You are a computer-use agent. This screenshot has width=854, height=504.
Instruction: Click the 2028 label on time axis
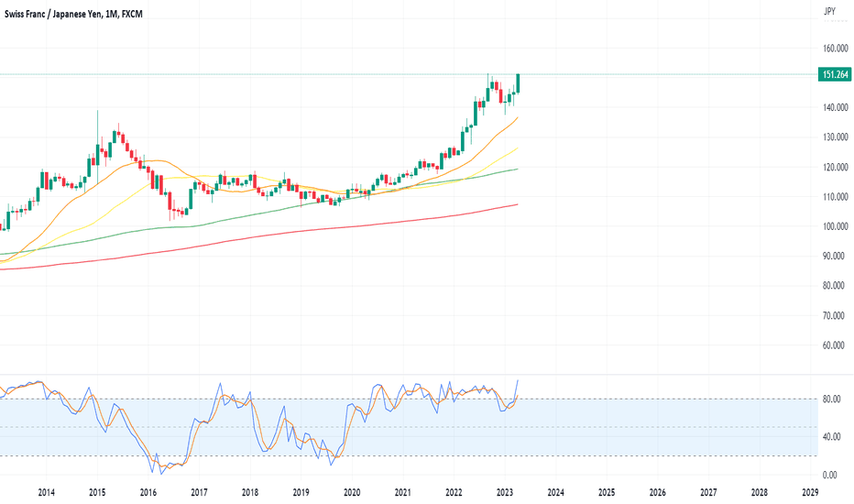(760, 493)
